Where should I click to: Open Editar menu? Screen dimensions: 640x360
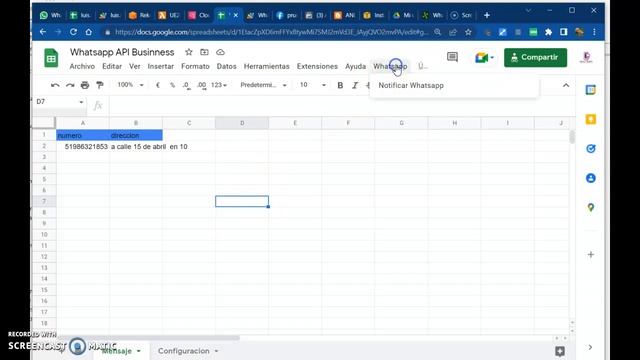point(112,66)
